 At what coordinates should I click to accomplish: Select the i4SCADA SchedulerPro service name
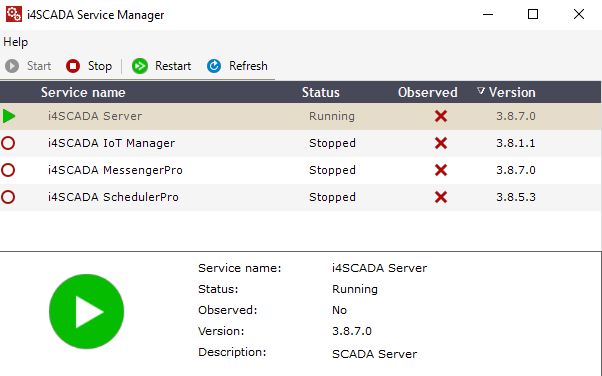113,197
